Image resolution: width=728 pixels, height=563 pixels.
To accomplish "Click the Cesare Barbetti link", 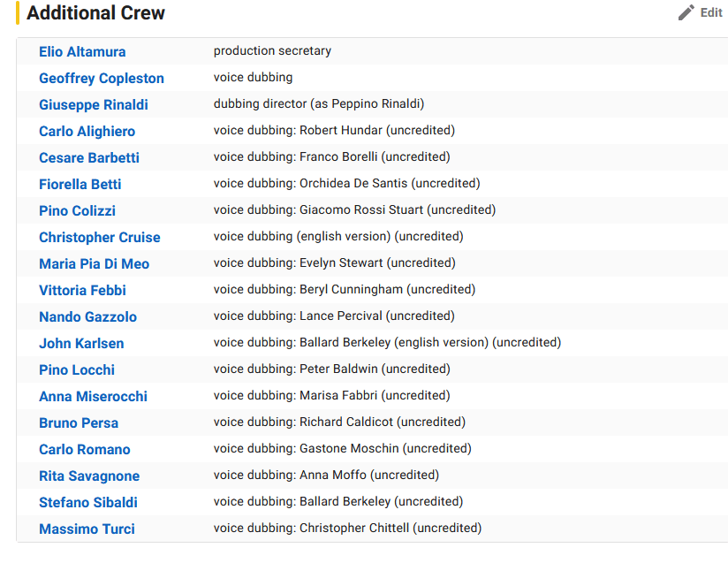I will pos(89,157).
